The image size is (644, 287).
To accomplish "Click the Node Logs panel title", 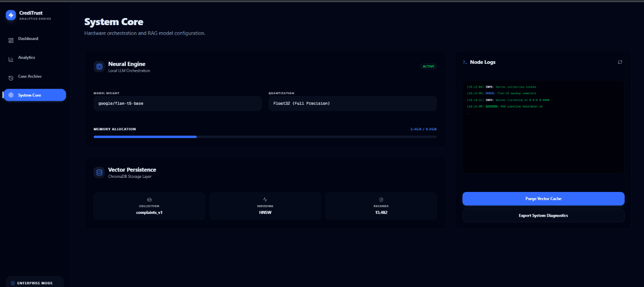I will point(483,62).
